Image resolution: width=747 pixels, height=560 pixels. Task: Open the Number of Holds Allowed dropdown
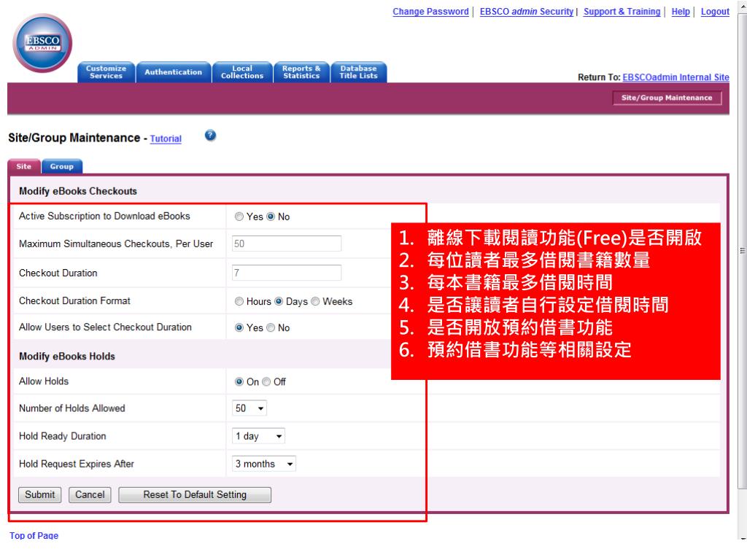click(249, 408)
